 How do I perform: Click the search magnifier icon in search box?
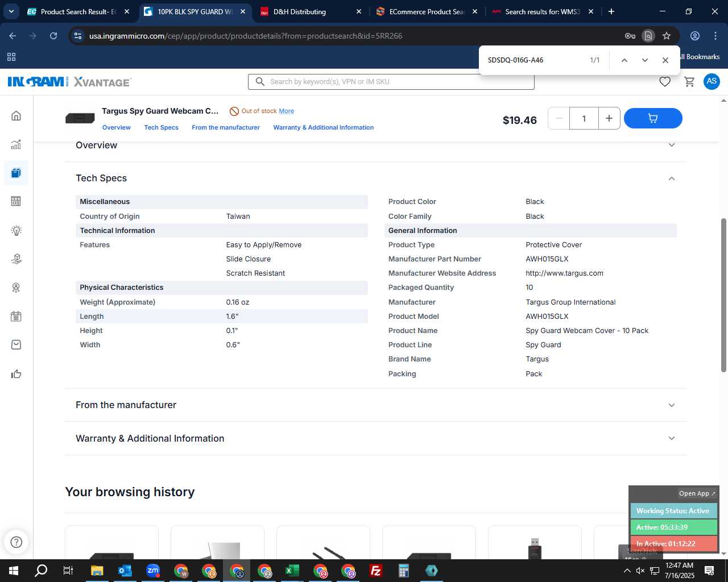(260, 82)
